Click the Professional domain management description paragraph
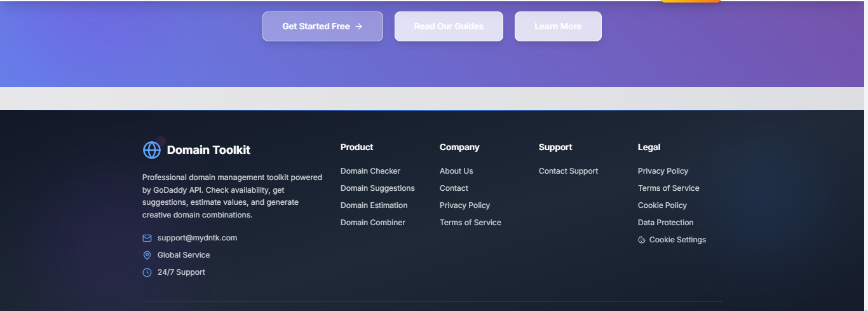This screenshot has width=868, height=311. [233, 196]
